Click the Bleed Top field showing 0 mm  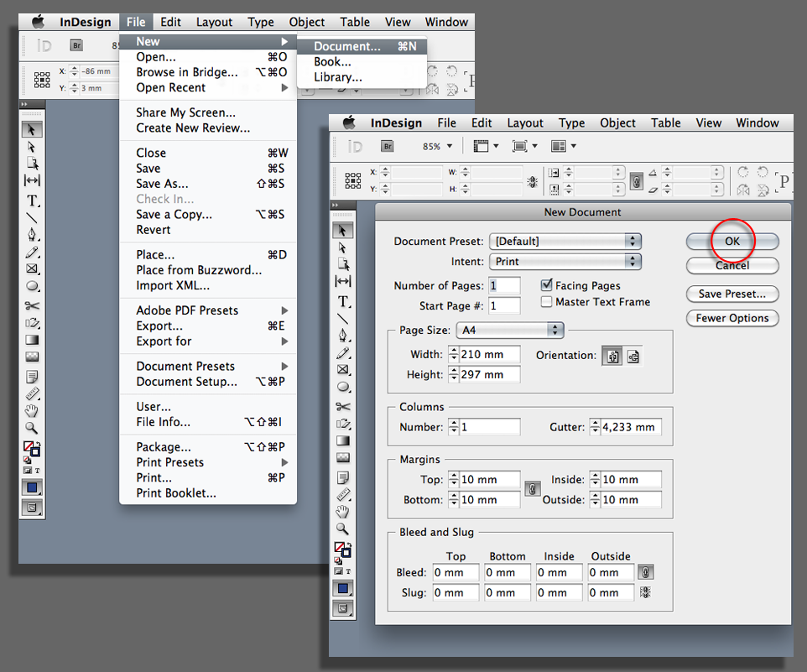pyautogui.click(x=456, y=572)
